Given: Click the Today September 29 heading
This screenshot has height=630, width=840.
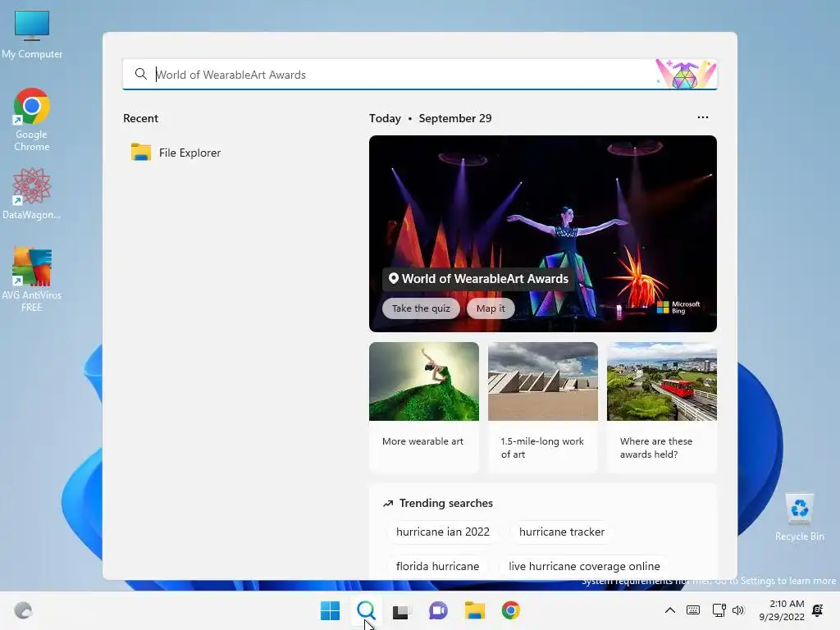Looking at the screenshot, I should coord(430,118).
